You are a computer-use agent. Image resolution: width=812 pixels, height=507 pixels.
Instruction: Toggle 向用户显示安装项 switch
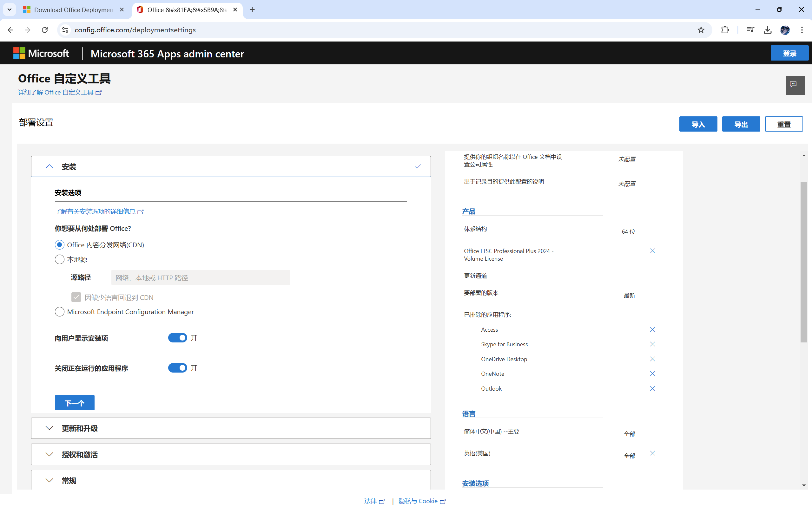point(177,338)
